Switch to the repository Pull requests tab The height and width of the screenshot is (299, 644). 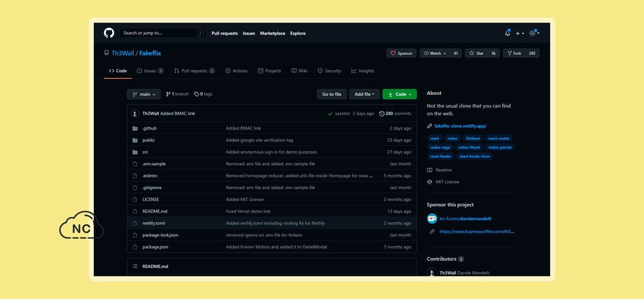pyautogui.click(x=194, y=71)
